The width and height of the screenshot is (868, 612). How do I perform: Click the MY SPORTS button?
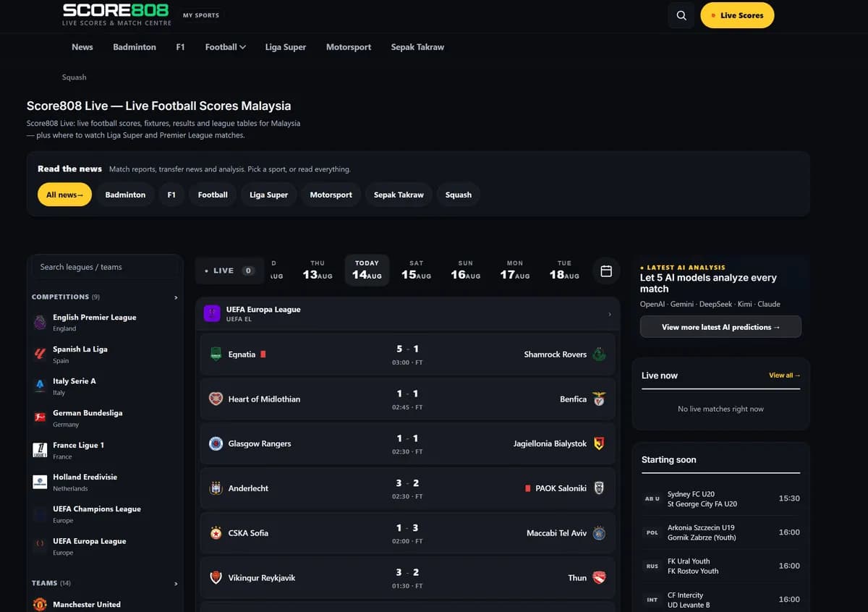click(x=201, y=15)
